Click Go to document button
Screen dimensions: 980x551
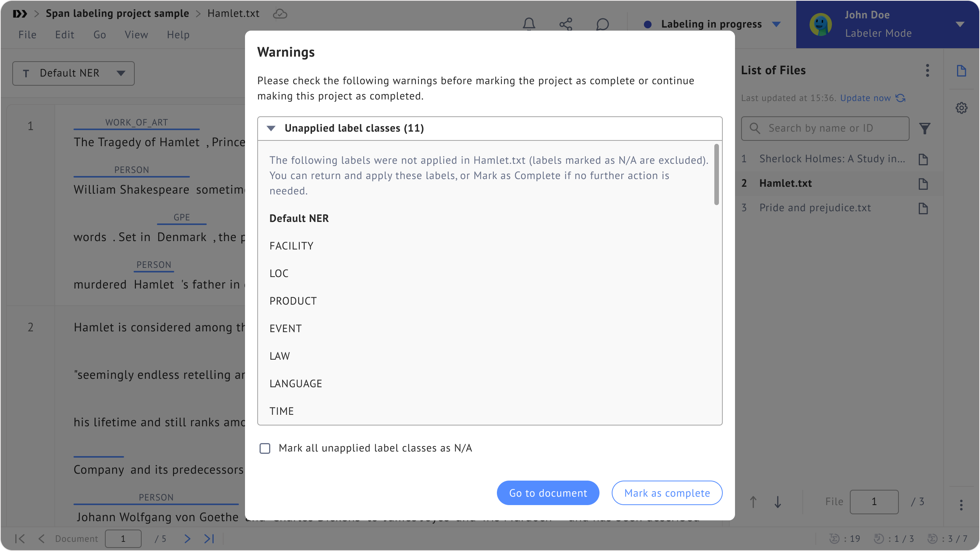coord(548,493)
